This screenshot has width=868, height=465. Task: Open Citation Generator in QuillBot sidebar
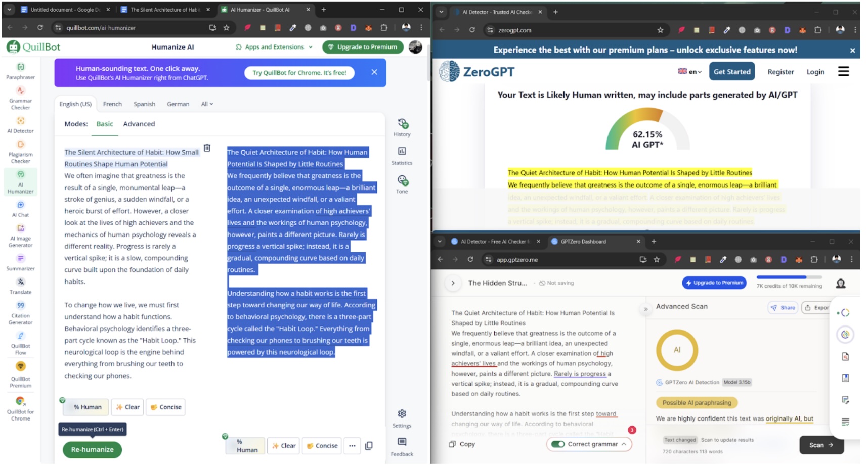[20, 313]
